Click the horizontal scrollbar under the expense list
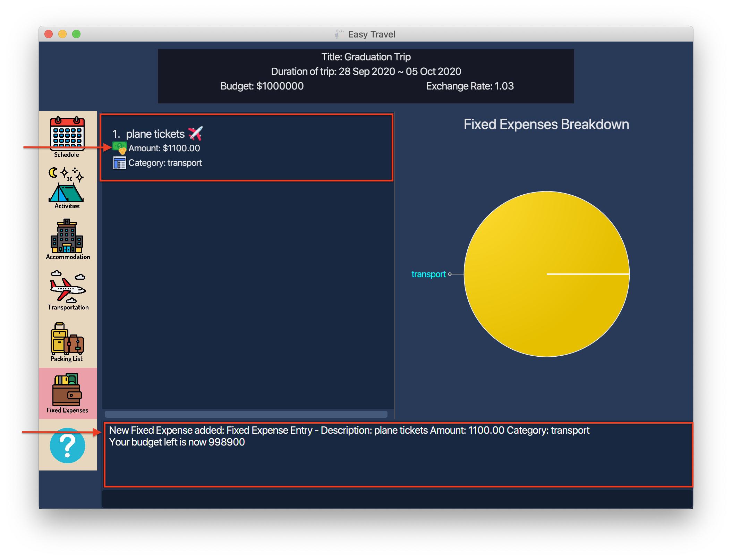The width and height of the screenshot is (732, 560). point(246,414)
